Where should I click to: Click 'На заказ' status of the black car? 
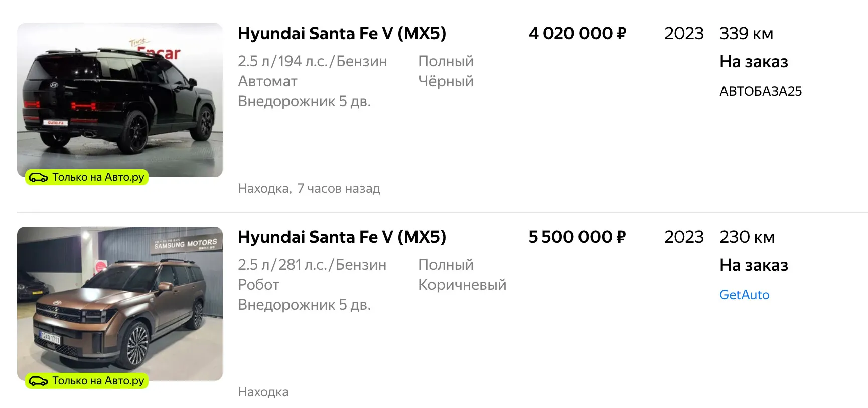[754, 62]
